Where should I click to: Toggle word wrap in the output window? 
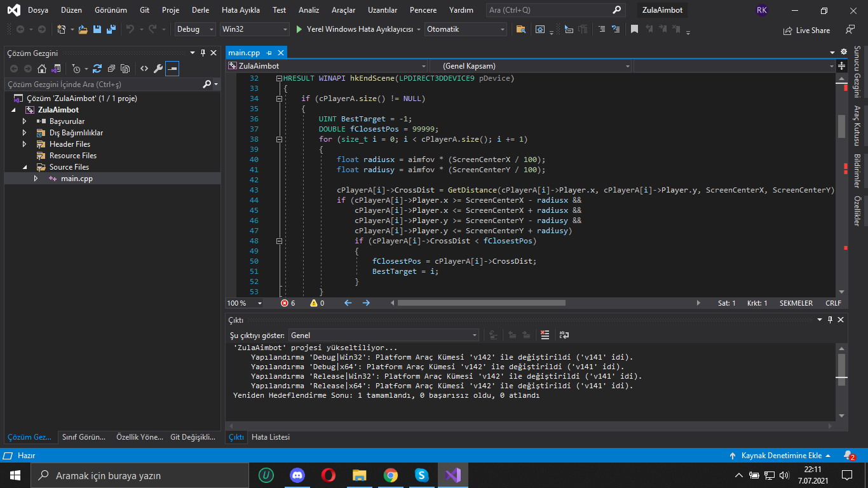point(564,335)
